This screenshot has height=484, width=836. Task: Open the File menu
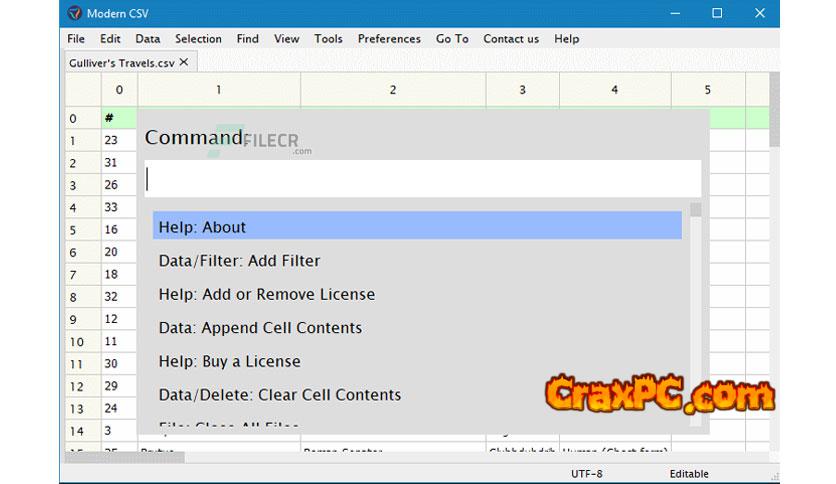tap(76, 39)
